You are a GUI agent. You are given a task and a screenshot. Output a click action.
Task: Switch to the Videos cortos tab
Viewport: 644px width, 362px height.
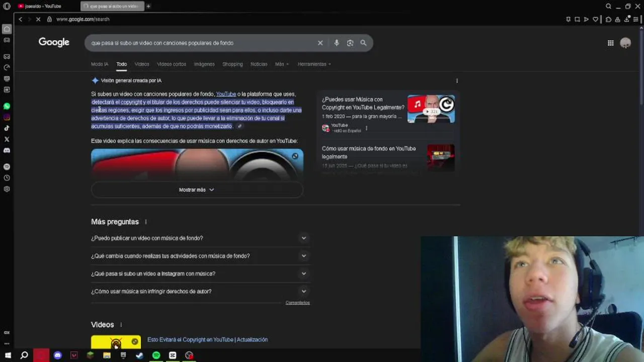172,64
